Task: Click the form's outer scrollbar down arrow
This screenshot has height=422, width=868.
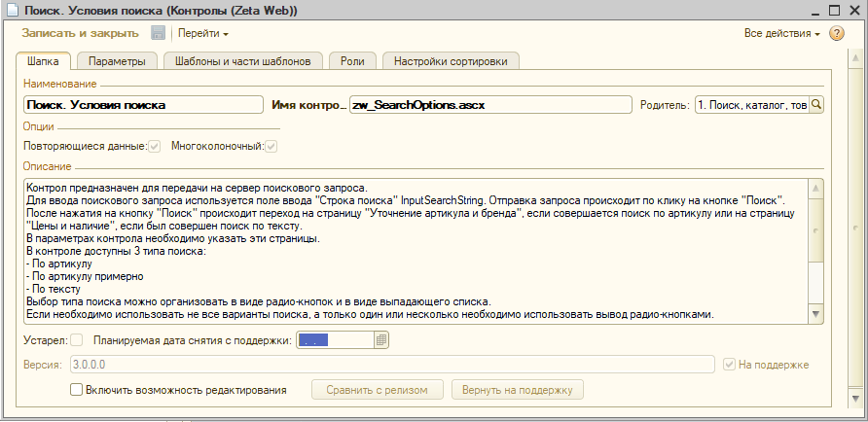Action: (855, 399)
